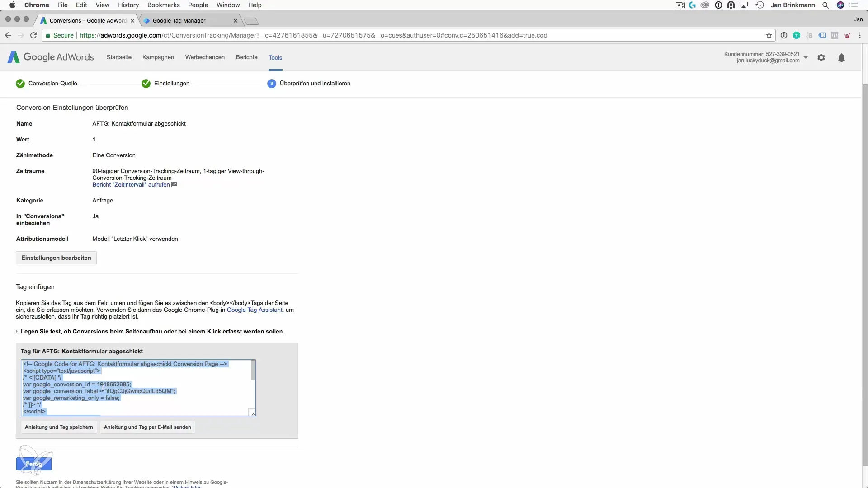Grab the code box resize handle
Image resolution: width=868 pixels, height=488 pixels.
click(252, 412)
